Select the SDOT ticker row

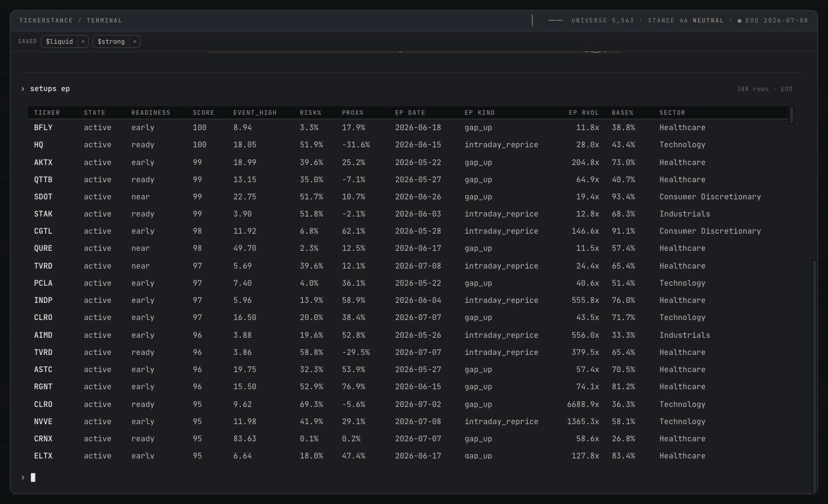click(x=408, y=197)
